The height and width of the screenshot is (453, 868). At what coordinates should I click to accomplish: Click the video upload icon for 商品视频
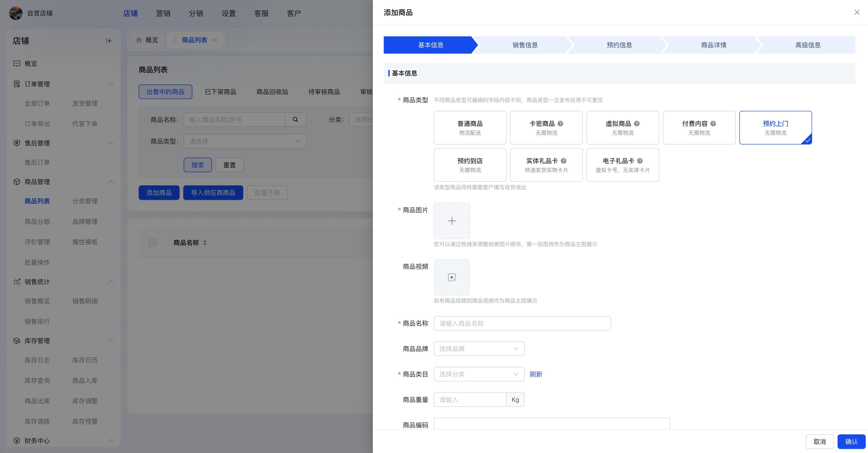tap(452, 278)
